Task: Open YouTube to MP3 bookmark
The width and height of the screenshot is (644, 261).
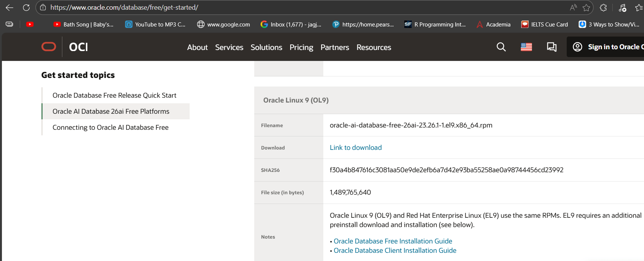Action: coord(155,24)
